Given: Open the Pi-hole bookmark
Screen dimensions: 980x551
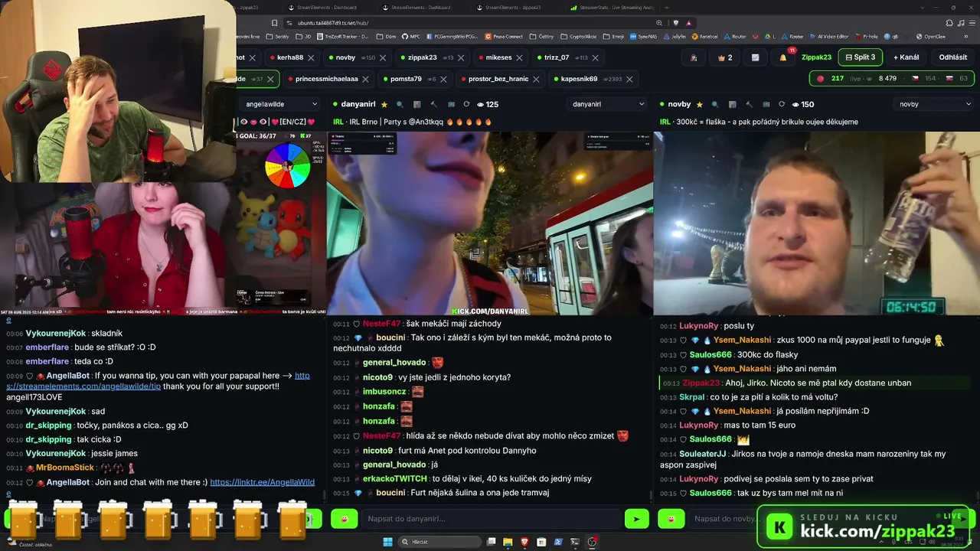Looking at the screenshot, I should [x=866, y=36].
